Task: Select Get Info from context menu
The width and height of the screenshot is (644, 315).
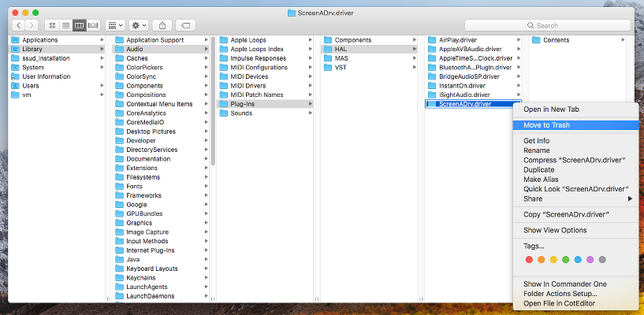Action: coord(536,141)
